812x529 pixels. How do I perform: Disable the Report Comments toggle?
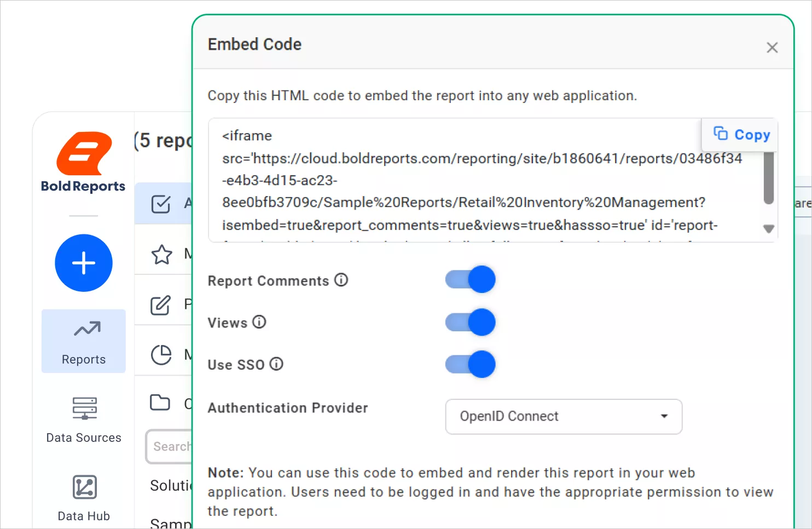click(470, 279)
